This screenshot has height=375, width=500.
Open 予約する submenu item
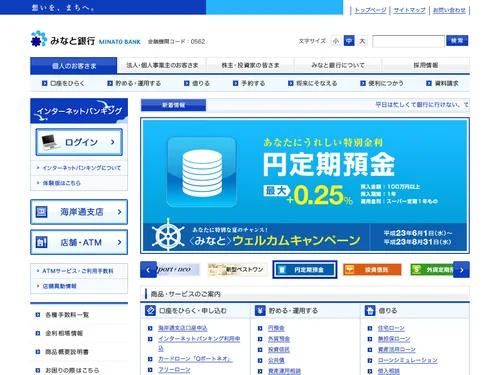point(249,83)
